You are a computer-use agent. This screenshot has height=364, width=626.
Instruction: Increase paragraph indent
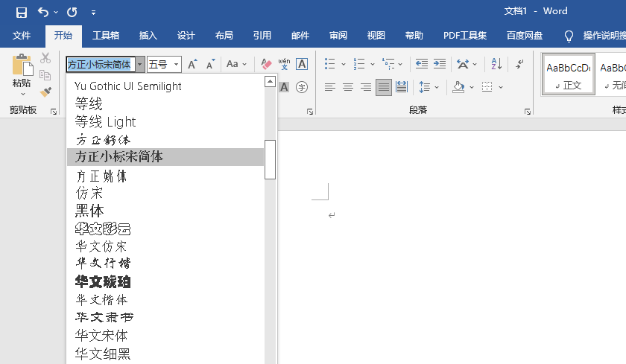click(x=440, y=64)
